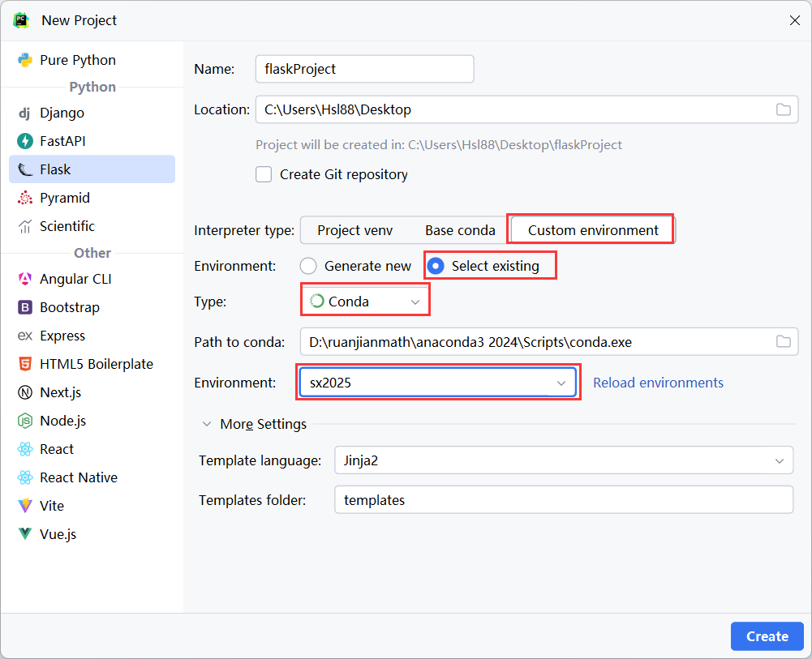Select Generate new environment radio
The width and height of the screenshot is (812, 659).
click(308, 266)
